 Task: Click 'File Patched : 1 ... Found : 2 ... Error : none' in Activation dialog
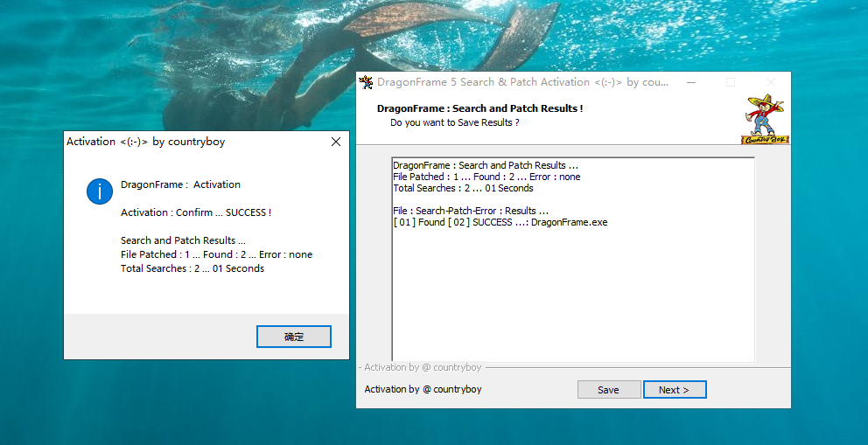(x=216, y=254)
